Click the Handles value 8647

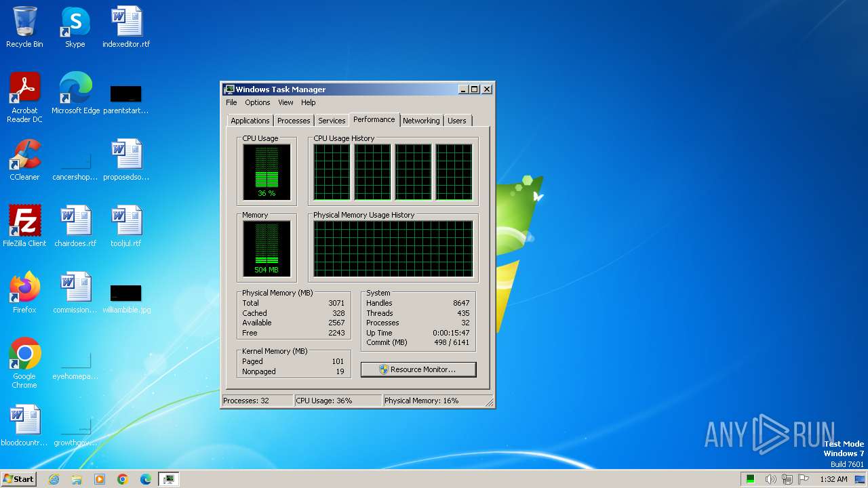(461, 303)
